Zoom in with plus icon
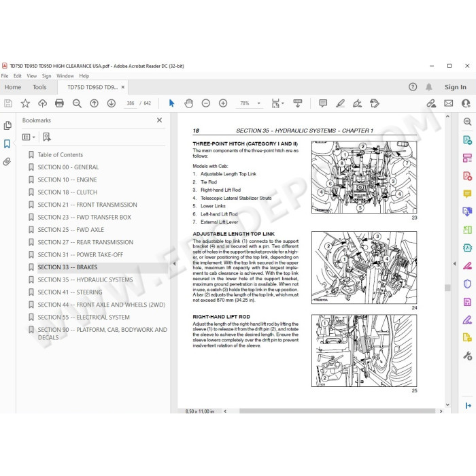 pyautogui.click(x=223, y=103)
